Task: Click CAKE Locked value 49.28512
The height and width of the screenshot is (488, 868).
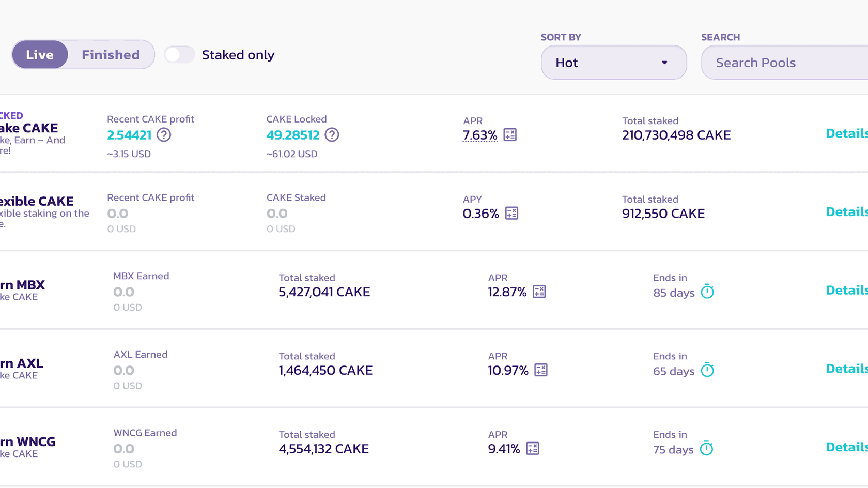Action: point(293,135)
